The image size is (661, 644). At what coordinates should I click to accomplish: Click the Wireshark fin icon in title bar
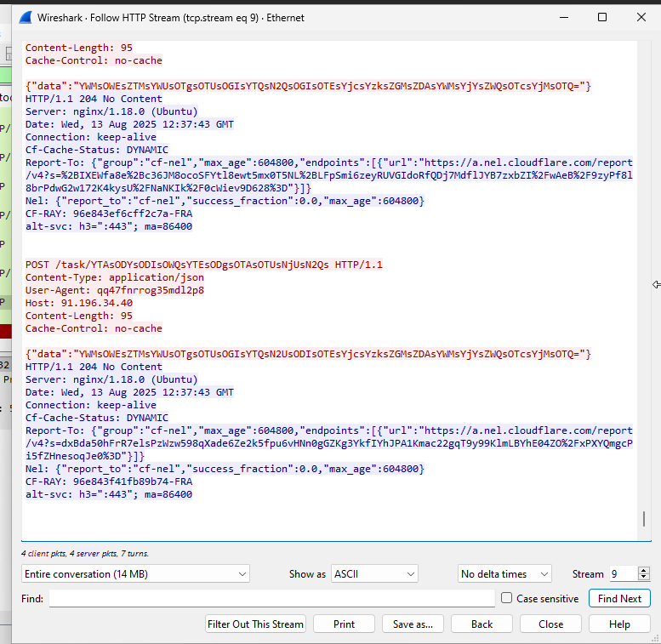click(26, 17)
